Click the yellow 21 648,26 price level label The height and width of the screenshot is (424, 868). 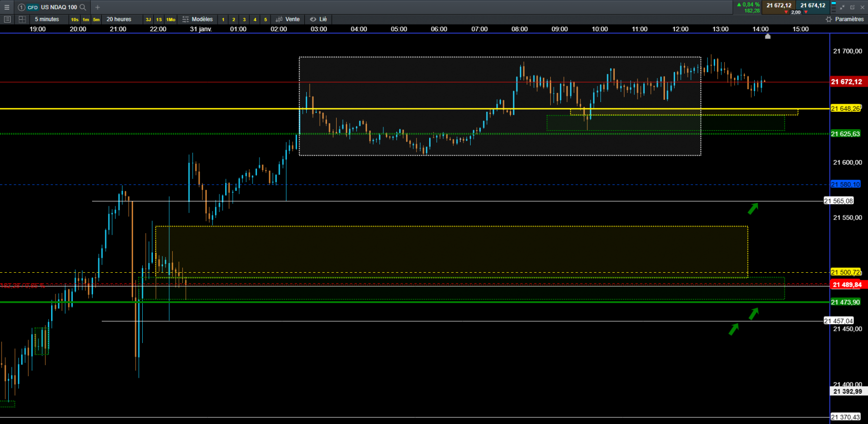845,108
